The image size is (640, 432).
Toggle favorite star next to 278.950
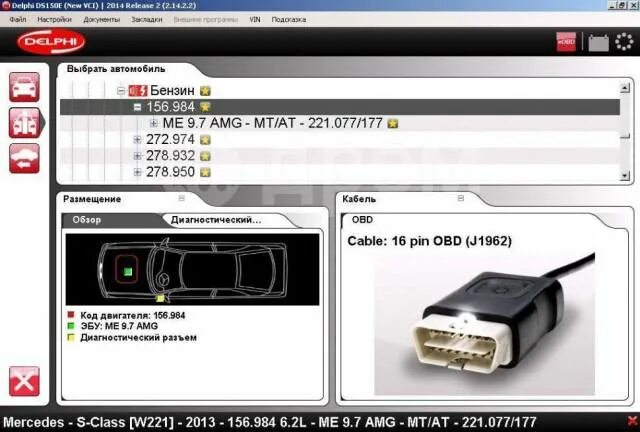205,172
